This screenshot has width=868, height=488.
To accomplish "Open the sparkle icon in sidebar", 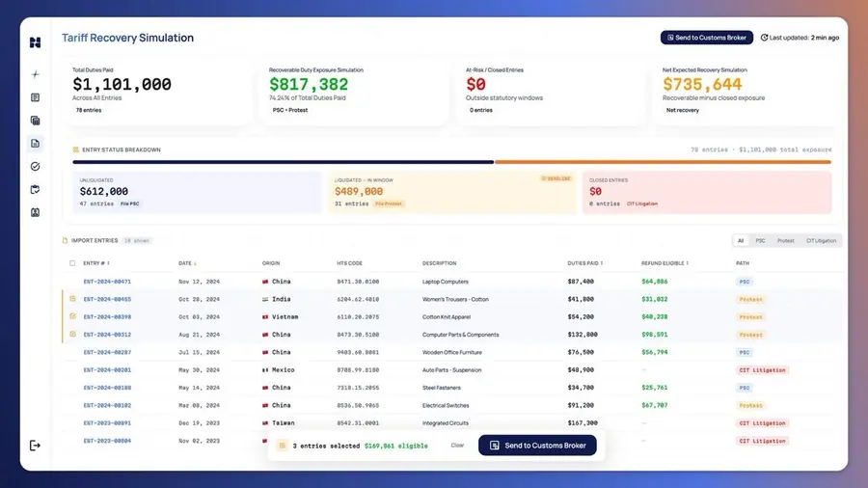I will (x=35, y=74).
